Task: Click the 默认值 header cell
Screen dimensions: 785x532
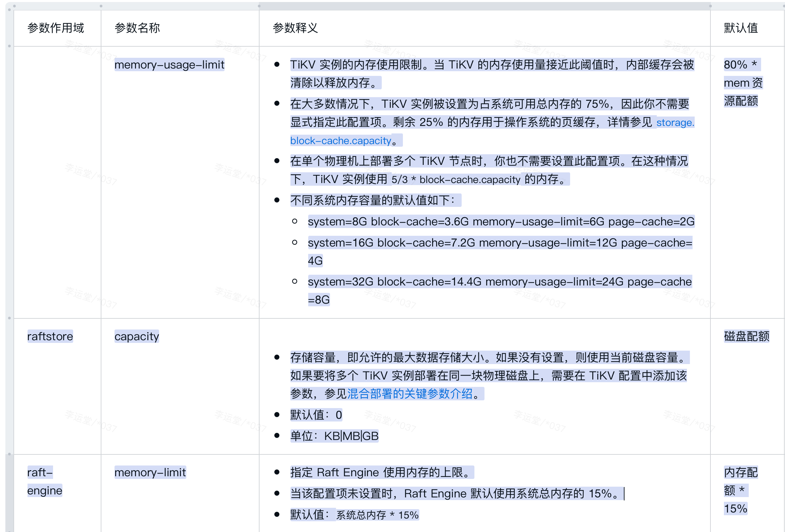Action: coord(741,28)
